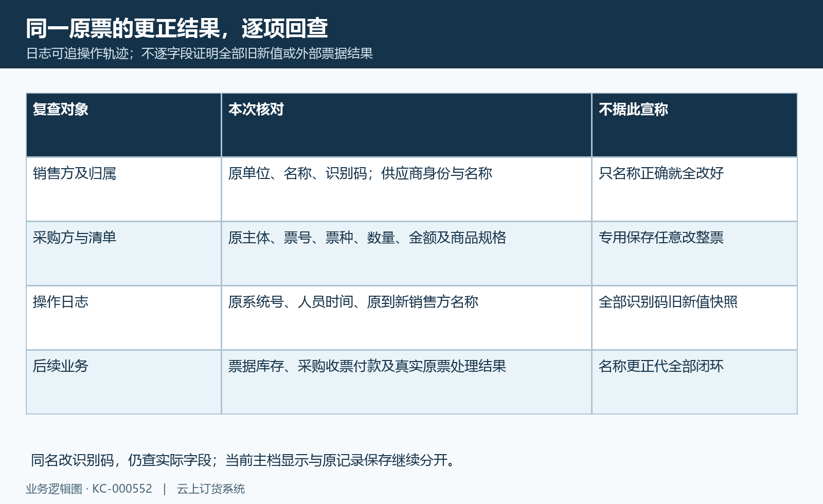Click the cell 全部识别码旧新值快照
The width and height of the screenshot is (823, 504).
tap(694, 318)
